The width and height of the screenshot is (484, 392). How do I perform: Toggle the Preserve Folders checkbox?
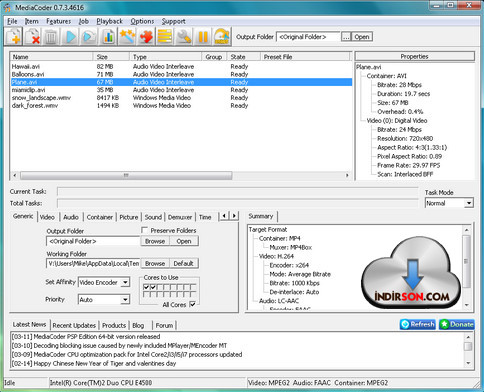coord(145,230)
